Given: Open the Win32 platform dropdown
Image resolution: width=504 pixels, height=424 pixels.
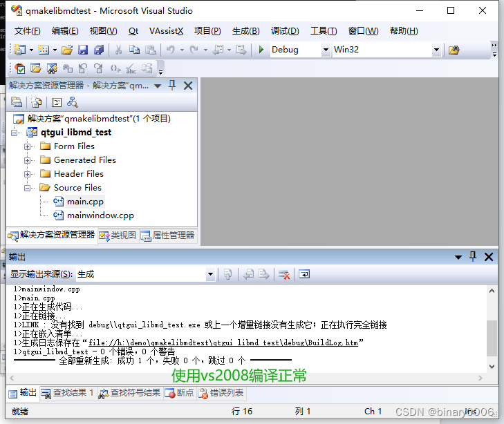Looking at the screenshot, I should tap(436, 50).
